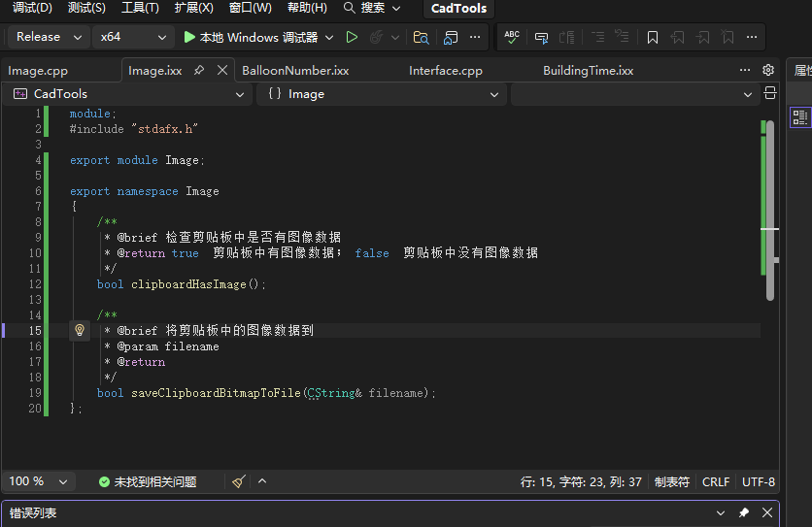Toggle the CRLF line ending indicator

point(716,481)
